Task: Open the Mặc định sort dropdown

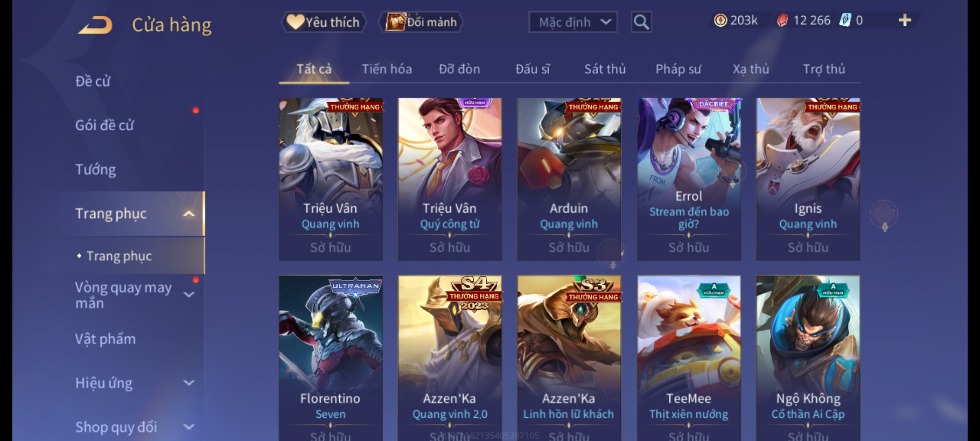Action: pos(572,22)
